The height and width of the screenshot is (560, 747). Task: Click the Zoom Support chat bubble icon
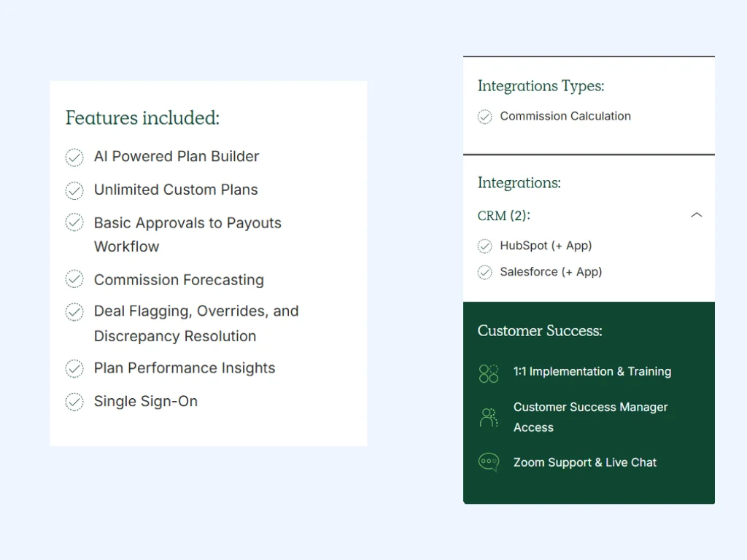pyautogui.click(x=489, y=462)
